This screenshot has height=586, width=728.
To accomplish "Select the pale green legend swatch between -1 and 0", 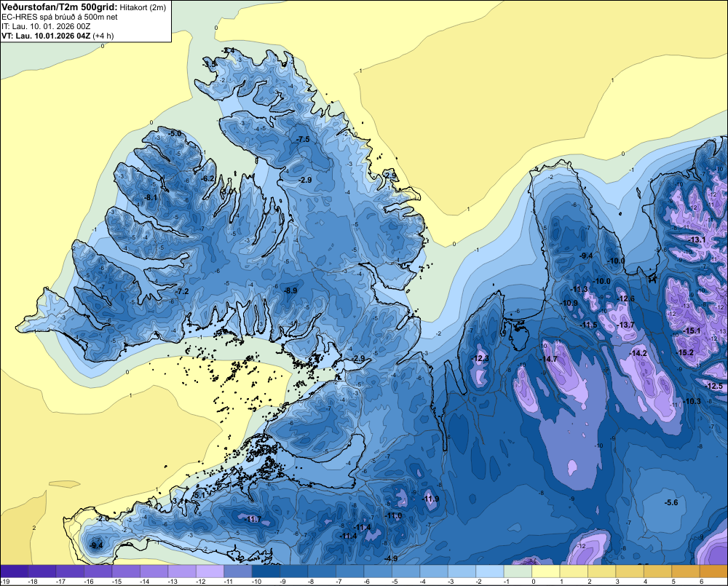I will (x=518, y=571).
